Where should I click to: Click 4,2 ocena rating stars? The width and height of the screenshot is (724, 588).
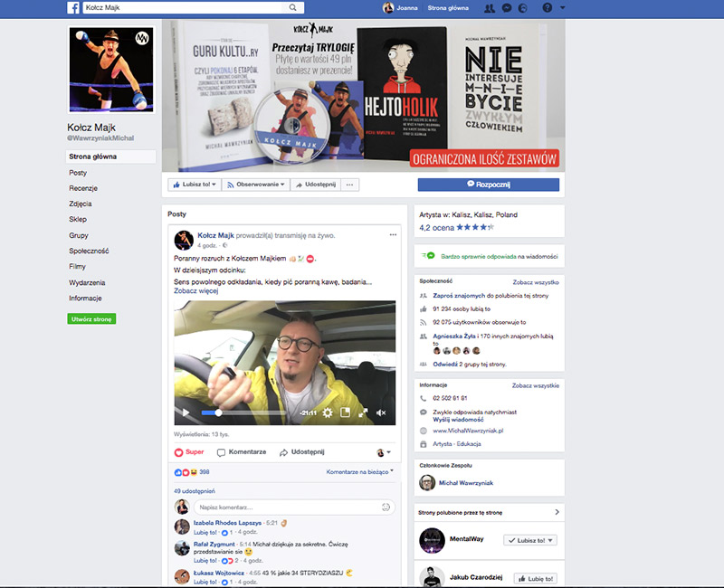click(x=475, y=227)
